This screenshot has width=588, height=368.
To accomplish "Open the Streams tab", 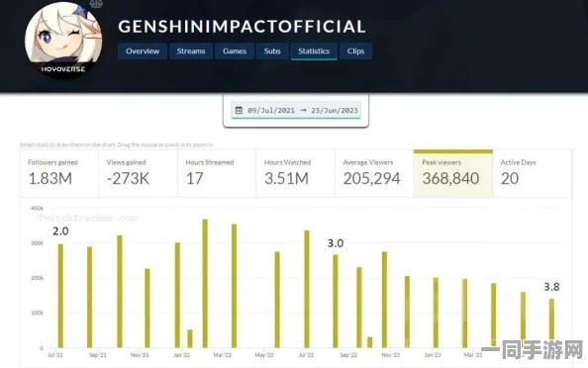I will coord(191,51).
